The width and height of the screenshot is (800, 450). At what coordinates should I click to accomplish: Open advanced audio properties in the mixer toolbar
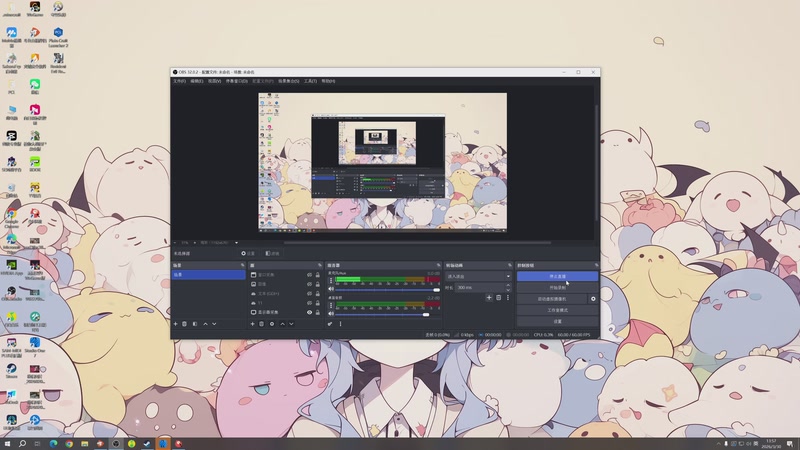[330, 324]
